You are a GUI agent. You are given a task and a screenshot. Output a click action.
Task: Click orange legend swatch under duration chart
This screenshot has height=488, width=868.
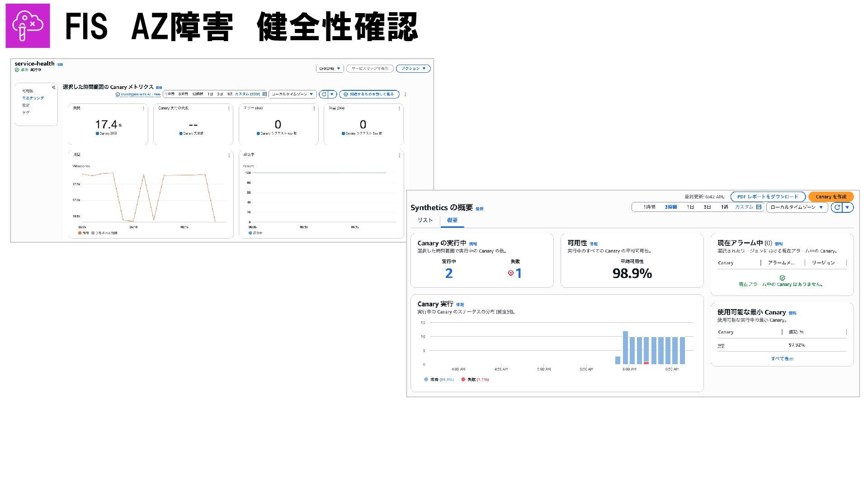point(80,233)
